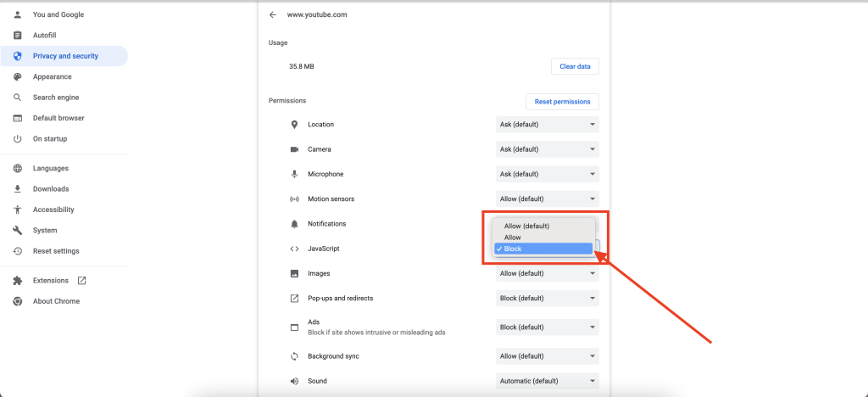Open the Sound permission dropdown
The width and height of the screenshot is (868, 397).
click(547, 381)
